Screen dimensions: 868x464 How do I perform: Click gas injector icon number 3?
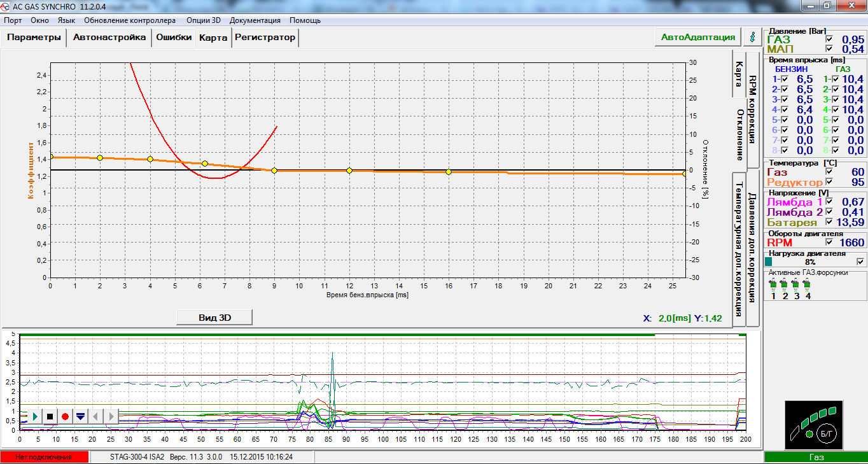pos(796,284)
